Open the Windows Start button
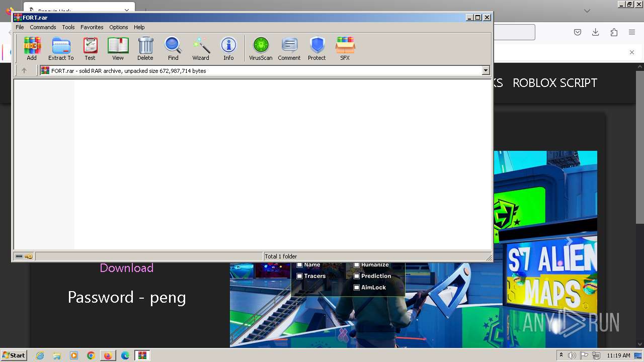This screenshot has width=644, height=362. (14, 355)
